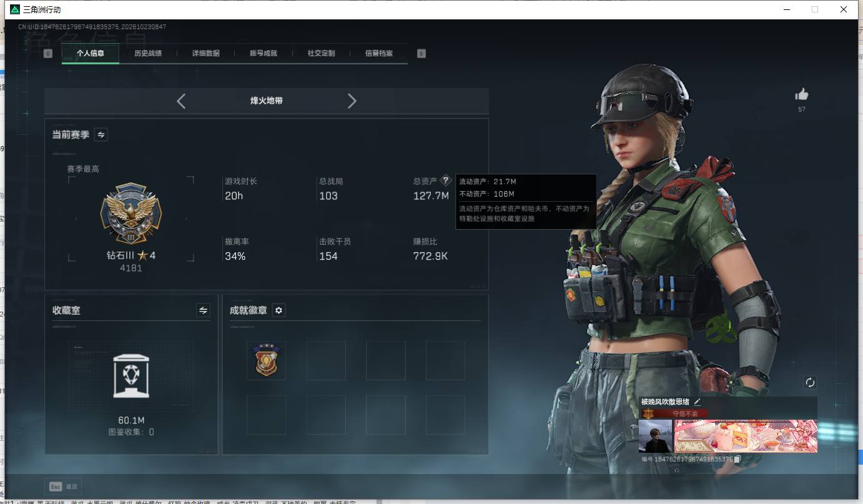Click the 撤离率 value 34%
The width and height of the screenshot is (863, 504).
pyautogui.click(x=235, y=256)
